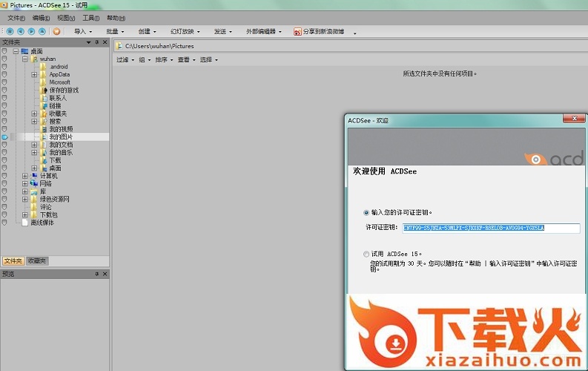This screenshot has height=371, width=588.
Task: Toggle Easy-Select marker beside 计算机 row
Action: [x=4, y=176]
